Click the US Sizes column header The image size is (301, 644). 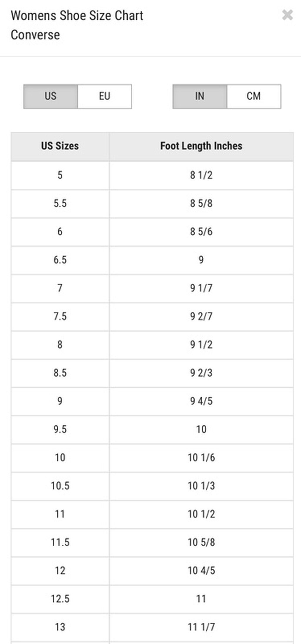(60, 146)
